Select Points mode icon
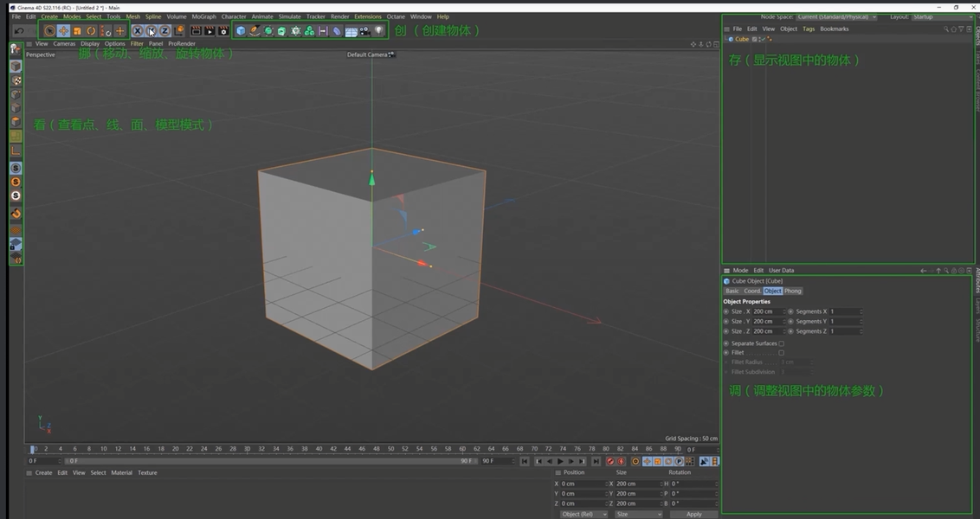980x519 pixels. (x=16, y=95)
